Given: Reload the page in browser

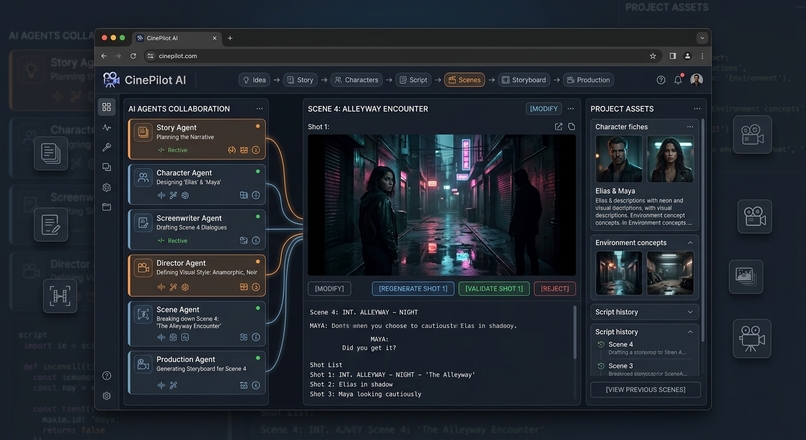Looking at the screenshot, I should [133, 56].
